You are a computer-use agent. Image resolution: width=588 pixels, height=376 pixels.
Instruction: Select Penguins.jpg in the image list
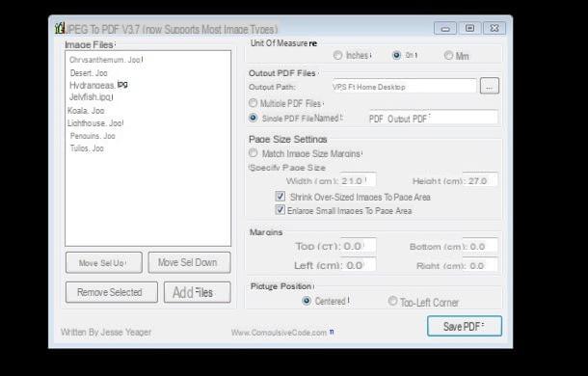tap(93, 136)
